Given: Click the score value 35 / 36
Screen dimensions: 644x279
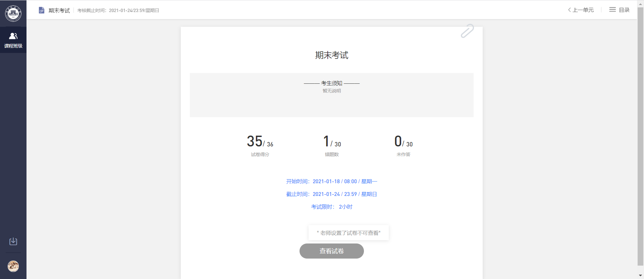Looking at the screenshot, I should pyautogui.click(x=260, y=141).
